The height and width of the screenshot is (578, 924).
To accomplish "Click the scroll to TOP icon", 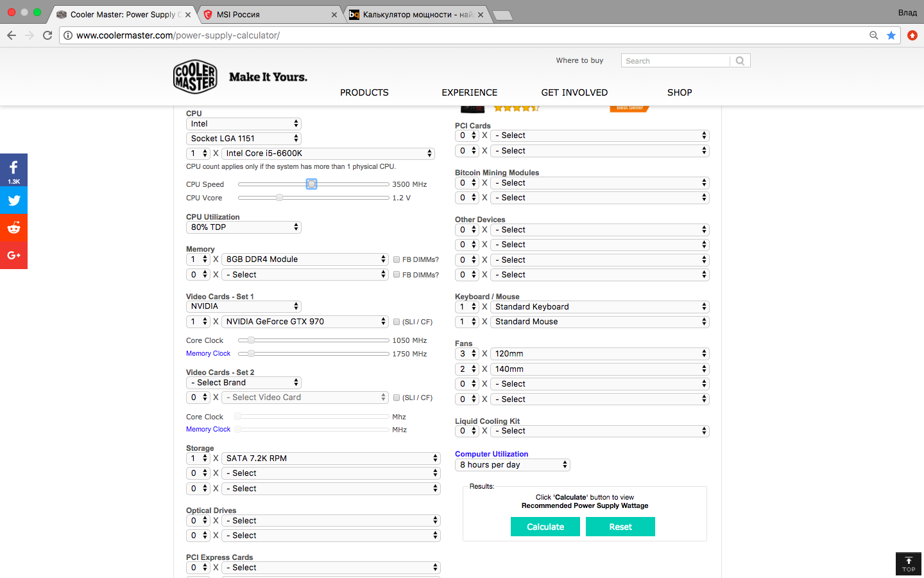I will [908, 564].
